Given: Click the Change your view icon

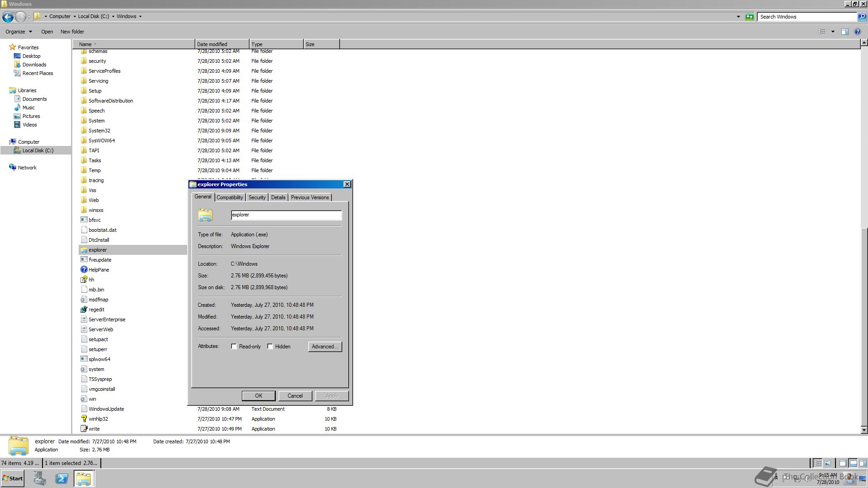Looking at the screenshot, I should coord(822,32).
